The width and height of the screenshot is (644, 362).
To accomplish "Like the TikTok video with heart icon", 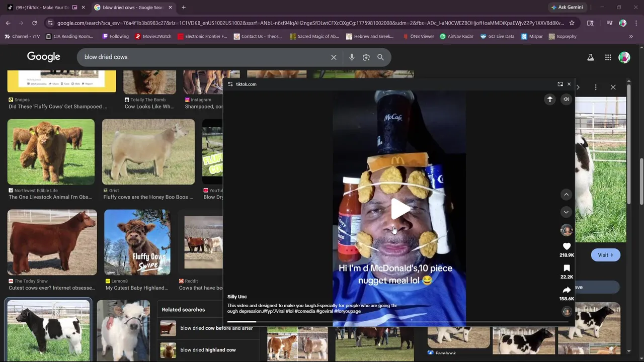I will click(567, 246).
